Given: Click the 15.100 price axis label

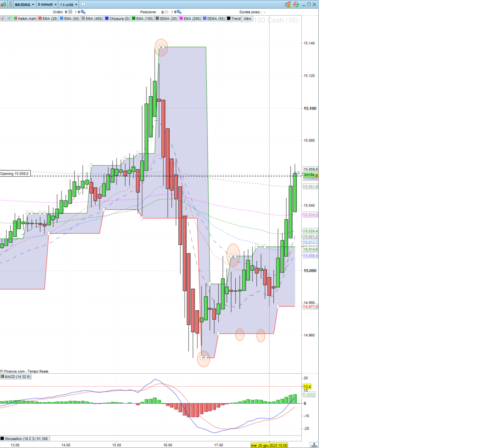Looking at the screenshot, I should point(310,108).
